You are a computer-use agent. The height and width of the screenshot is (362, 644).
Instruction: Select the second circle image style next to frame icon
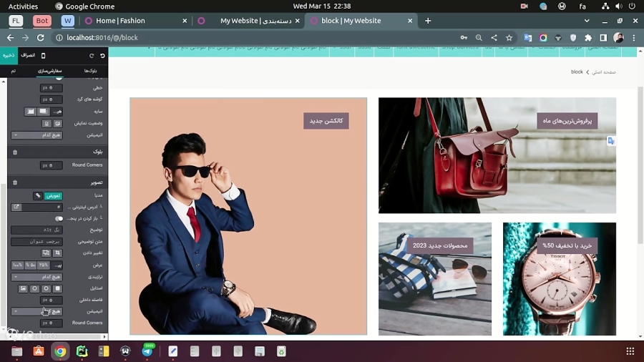(34, 288)
